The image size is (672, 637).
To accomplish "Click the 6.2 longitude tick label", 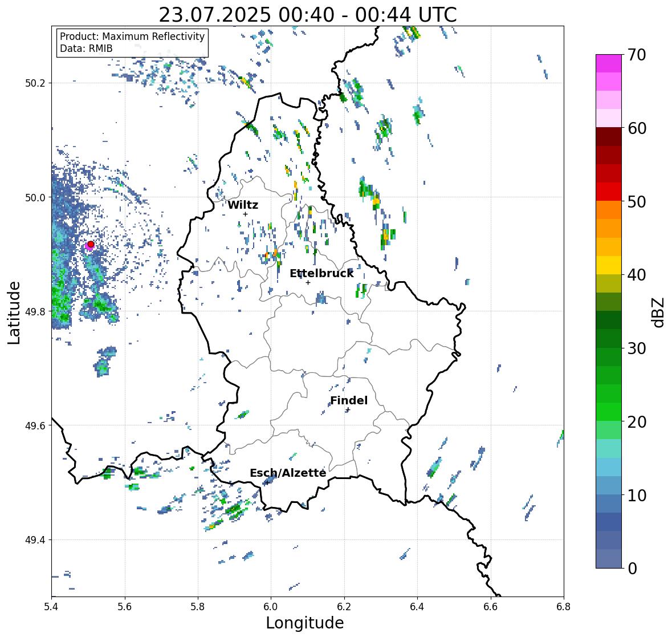I will [x=344, y=607].
